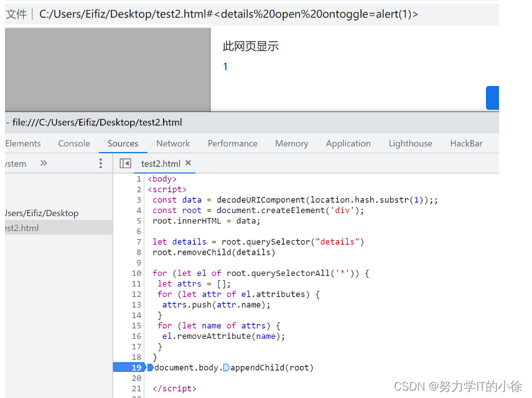532x398 pixels.
Task: Toggle the hide navigator sidebar icon
Action: point(125,164)
